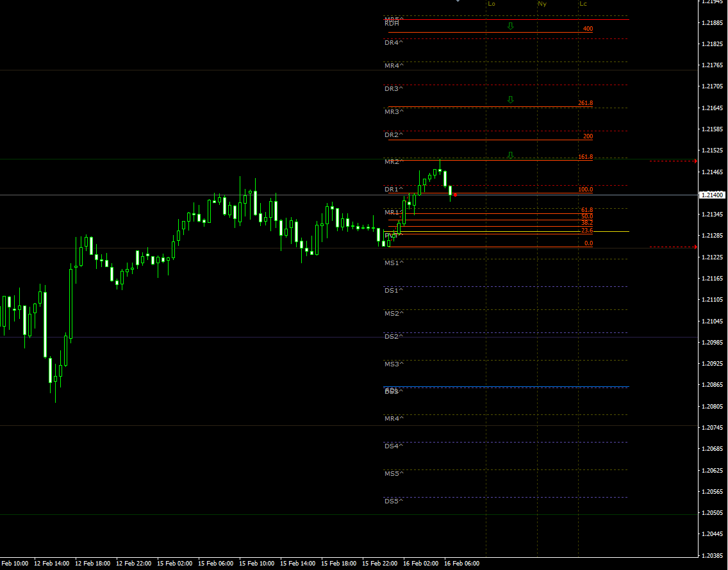Click the 100.0 Fibonacci level label
This screenshot has height=570, width=728.
tap(585, 190)
